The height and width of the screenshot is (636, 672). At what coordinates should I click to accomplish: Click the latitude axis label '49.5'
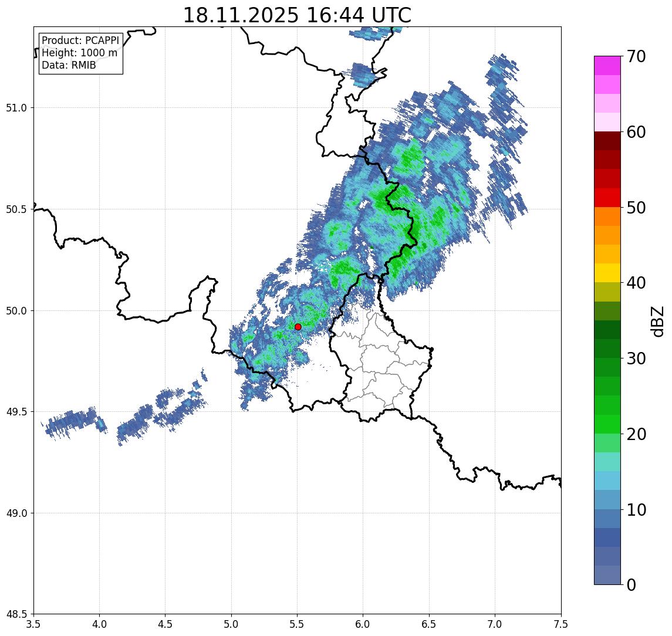[16, 412]
